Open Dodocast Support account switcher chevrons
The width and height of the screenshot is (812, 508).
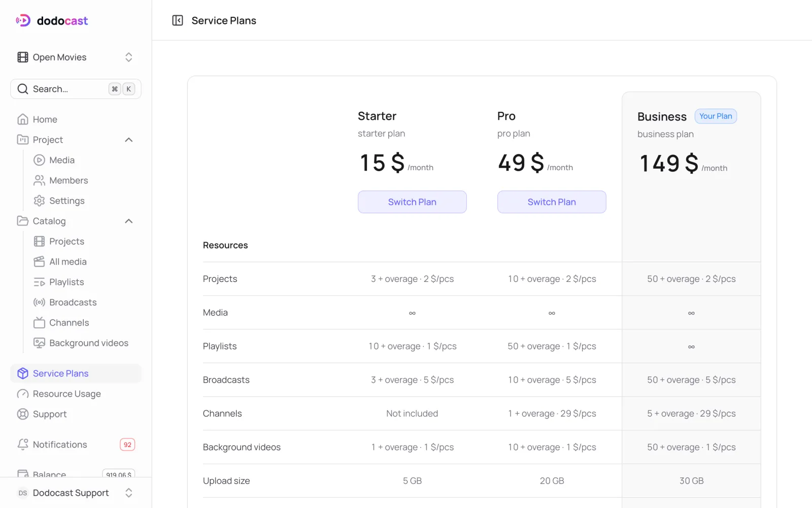pyautogui.click(x=129, y=493)
